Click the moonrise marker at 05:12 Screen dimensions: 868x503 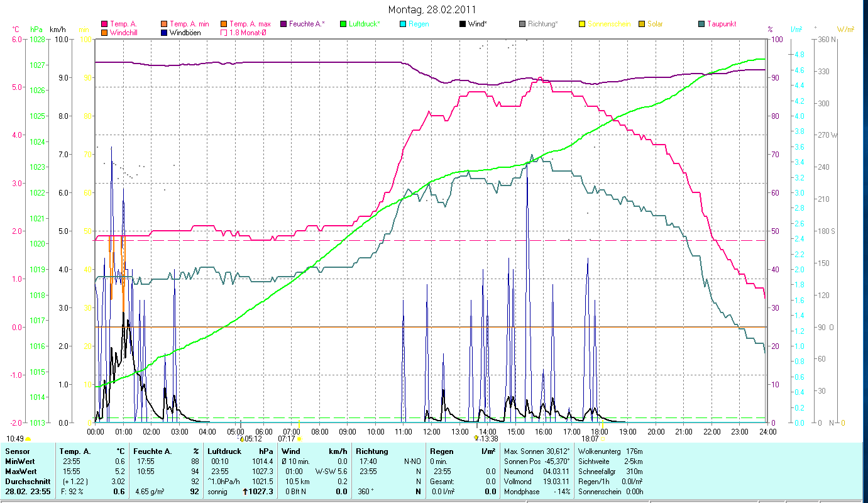click(x=241, y=438)
